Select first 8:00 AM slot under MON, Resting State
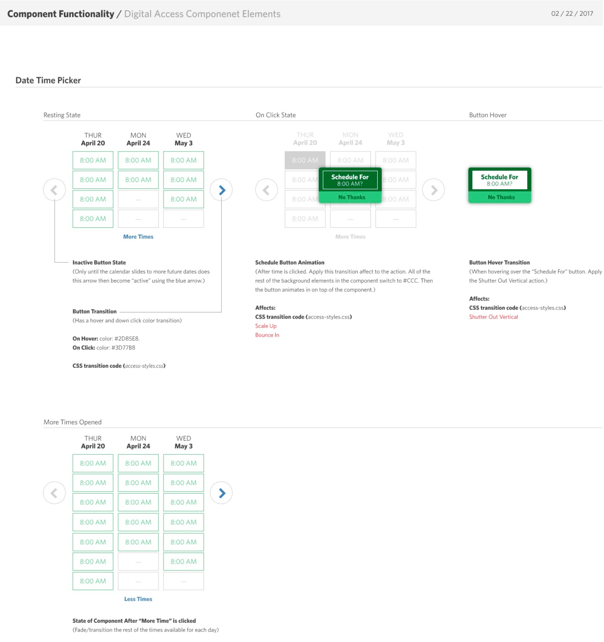604x642 pixels. [x=138, y=160]
